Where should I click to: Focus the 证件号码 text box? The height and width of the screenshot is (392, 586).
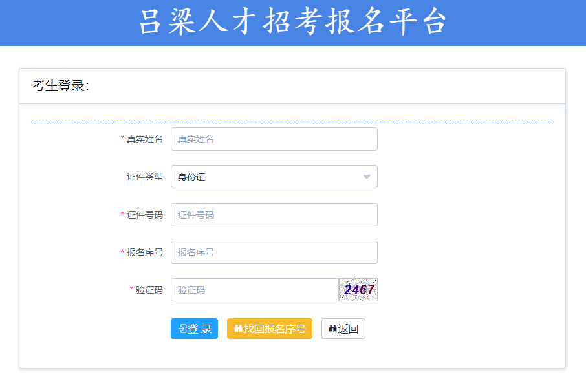[274, 215]
